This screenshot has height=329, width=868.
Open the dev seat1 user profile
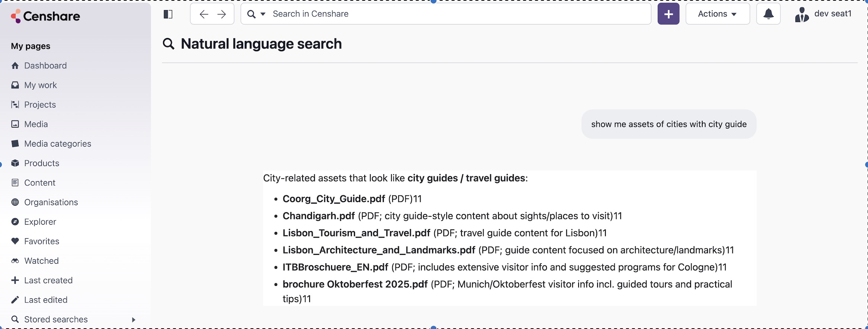823,14
